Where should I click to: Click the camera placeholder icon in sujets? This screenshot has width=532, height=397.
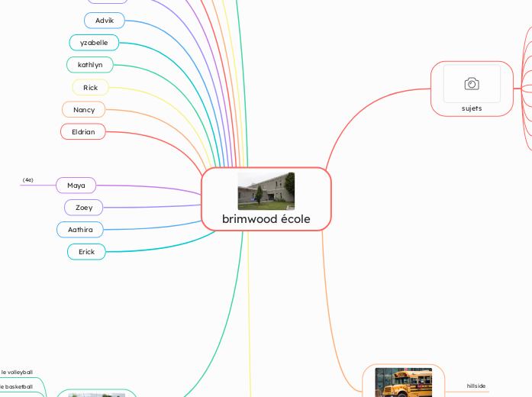(x=472, y=84)
